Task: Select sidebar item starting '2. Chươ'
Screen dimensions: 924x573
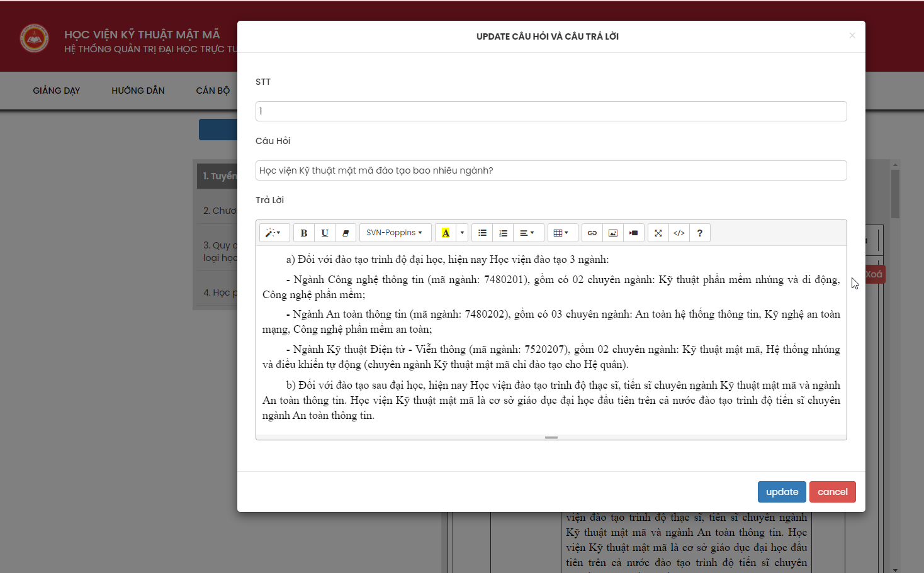Action: [217, 211]
